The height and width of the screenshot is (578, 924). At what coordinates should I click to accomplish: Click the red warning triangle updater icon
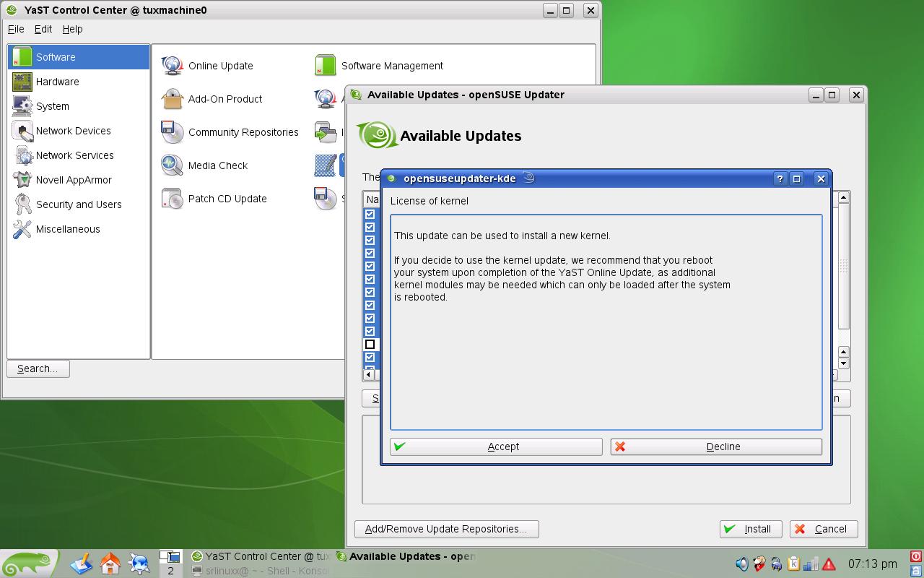828,564
